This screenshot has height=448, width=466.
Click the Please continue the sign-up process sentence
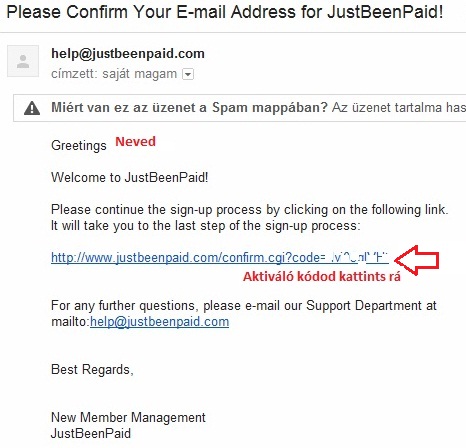coord(250,210)
